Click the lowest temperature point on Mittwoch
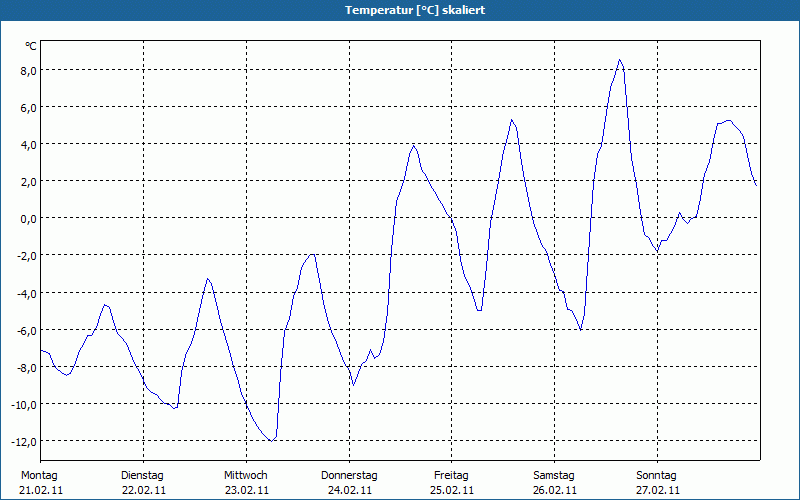Image resolution: width=800 pixels, height=500 pixels. pyautogui.click(x=271, y=441)
